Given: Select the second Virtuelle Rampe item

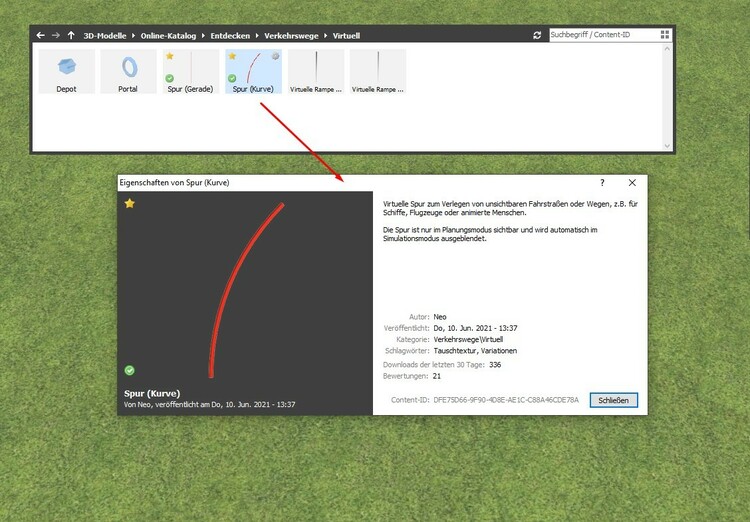Looking at the screenshot, I should (x=378, y=71).
